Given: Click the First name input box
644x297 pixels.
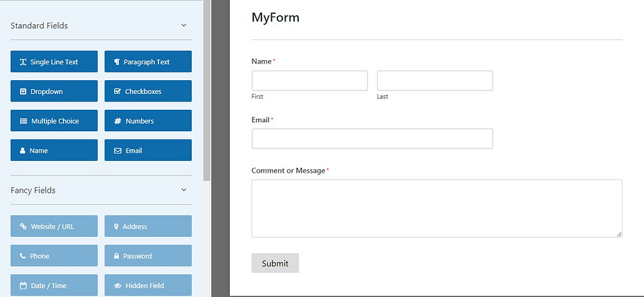Looking at the screenshot, I should (x=310, y=80).
